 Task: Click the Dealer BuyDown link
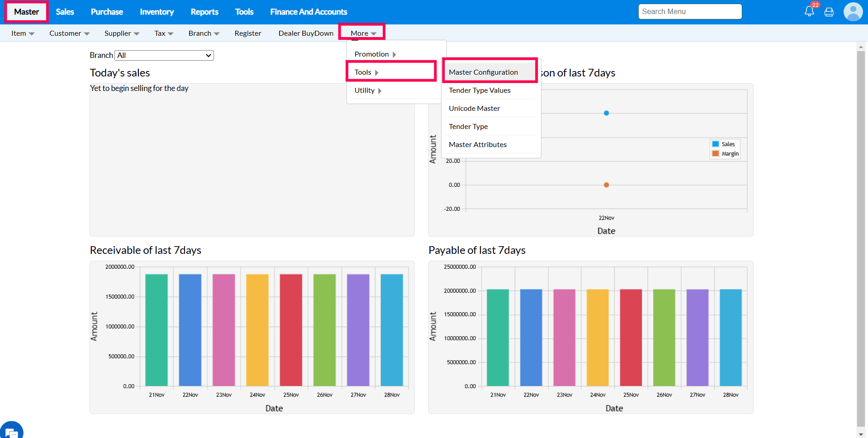pos(306,33)
